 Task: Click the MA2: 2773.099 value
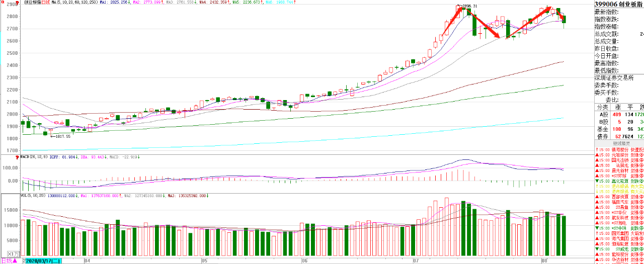coord(148,3)
